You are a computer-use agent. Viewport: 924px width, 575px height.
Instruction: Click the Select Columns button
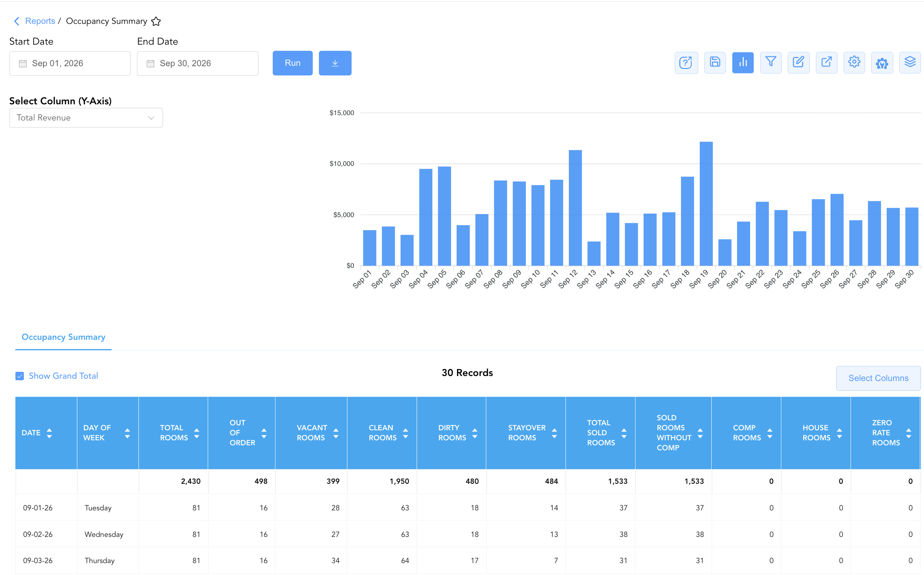point(878,378)
